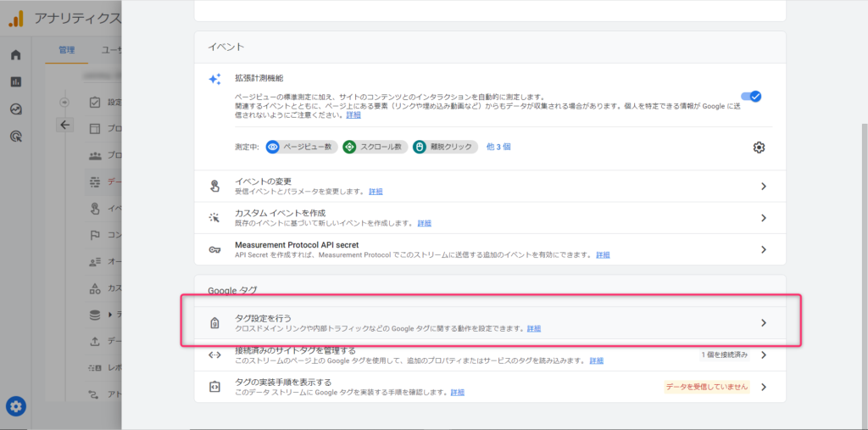Open タグ設定を行う via its chevron

(764, 322)
